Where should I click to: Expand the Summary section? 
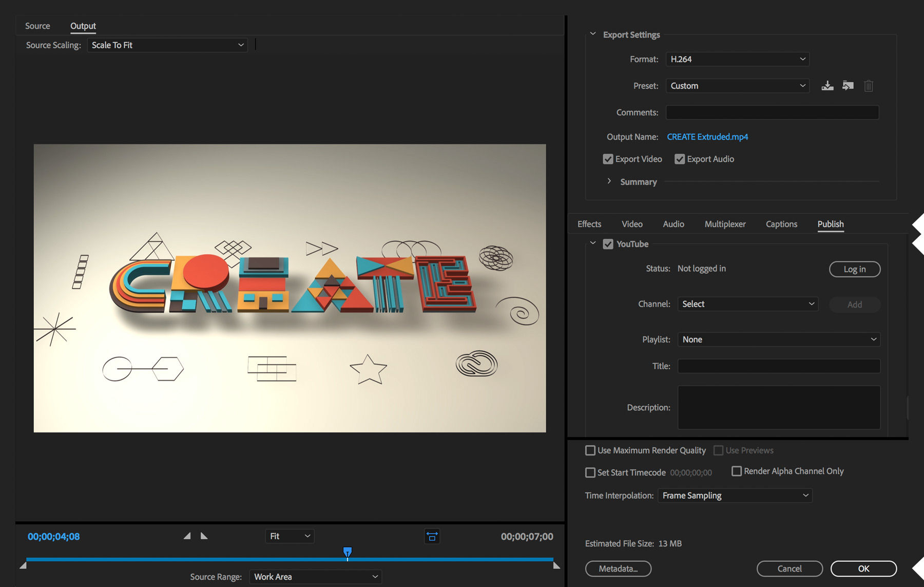pos(609,181)
